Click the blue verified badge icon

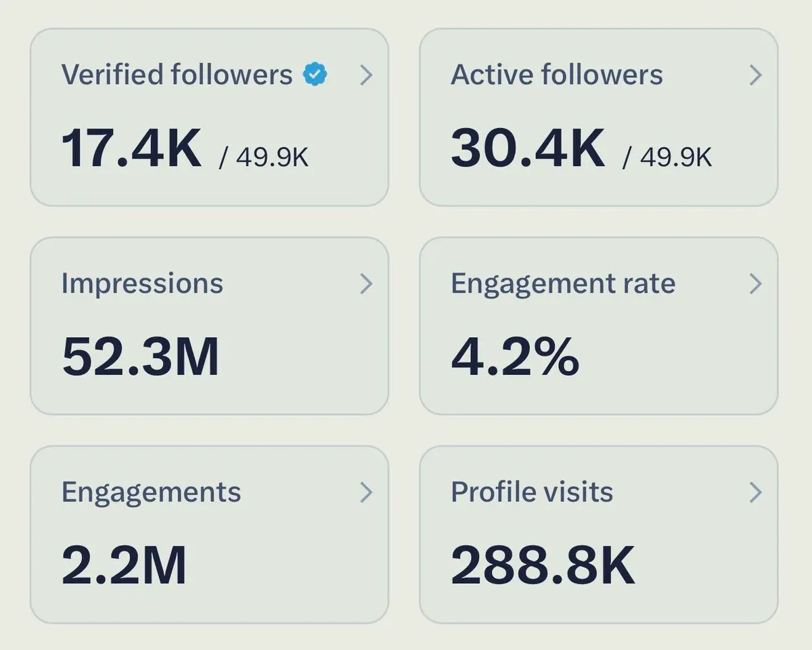(x=315, y=74)
